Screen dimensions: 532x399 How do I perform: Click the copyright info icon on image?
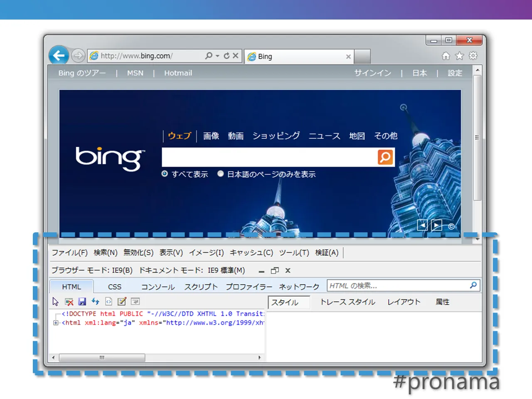coord(451,227)
